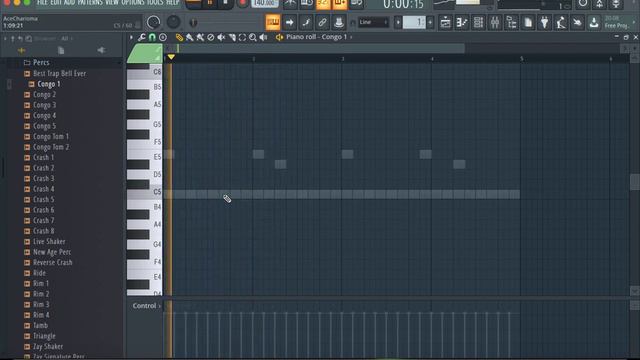Open the FILE menu
This screenshot has height=360, width=640.
pos(42,3)
